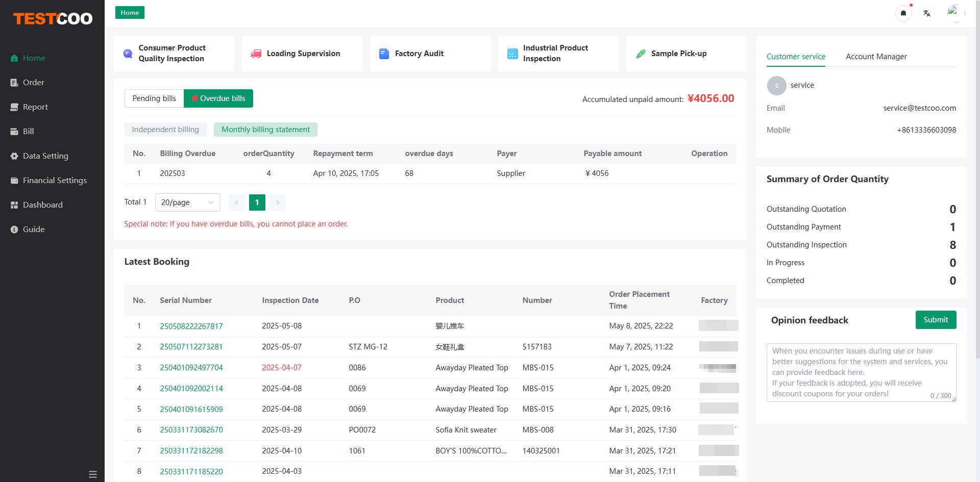The width and height of the screenshot is (980, 482).
Task: Click the Financial Settings menu label
Action: 55,181
